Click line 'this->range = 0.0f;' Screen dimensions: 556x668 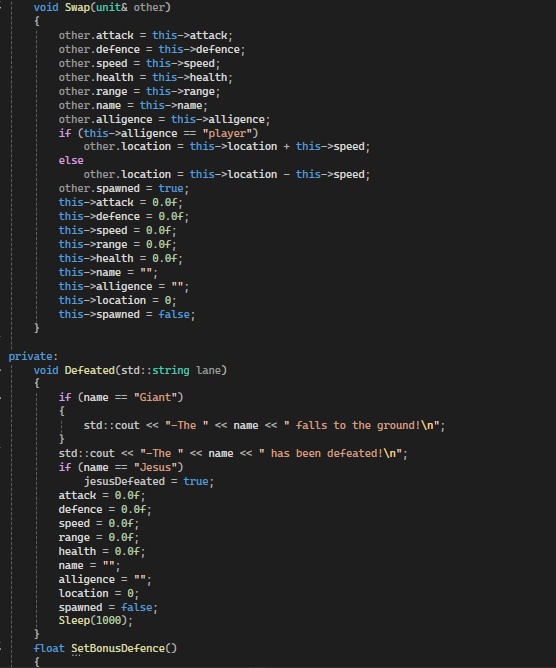(x=118, y=245)
